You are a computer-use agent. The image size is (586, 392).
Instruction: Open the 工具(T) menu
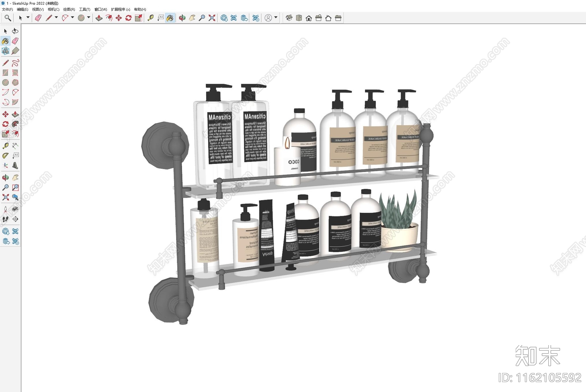pyautogui.click(x=85, y=10)
